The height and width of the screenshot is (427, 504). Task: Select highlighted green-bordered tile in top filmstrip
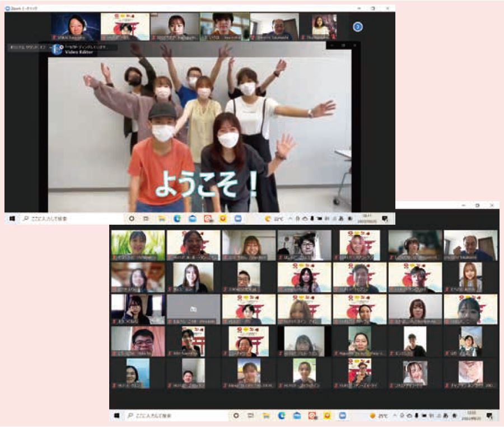coord(225,27)
